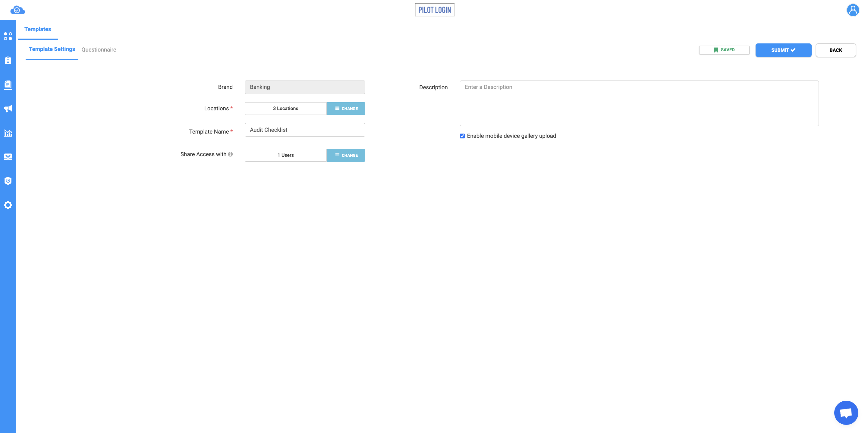
Task: Click CHANGE button for Share Access users
Action: 346,155
